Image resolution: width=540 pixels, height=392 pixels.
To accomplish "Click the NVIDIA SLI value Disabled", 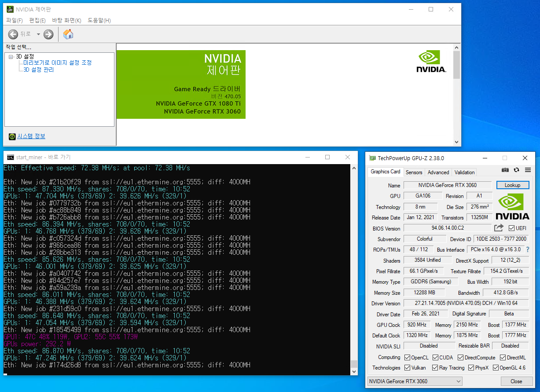I will click(x=429, y=346).
